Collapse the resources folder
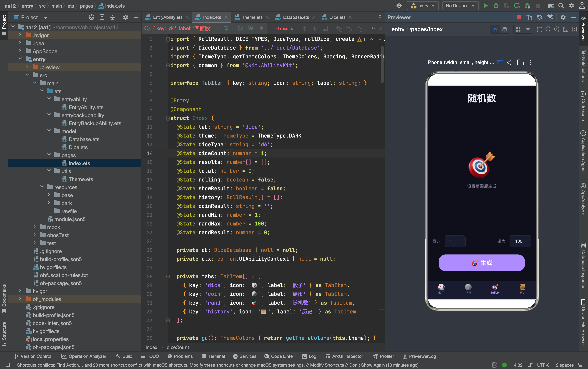The width and height of the screenshot is (588, 369). coord(42,187)
